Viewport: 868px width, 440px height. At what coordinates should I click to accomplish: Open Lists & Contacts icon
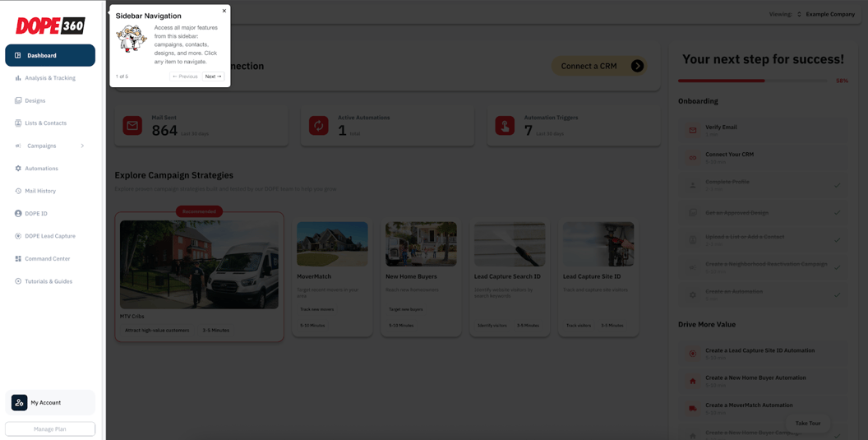18,123
